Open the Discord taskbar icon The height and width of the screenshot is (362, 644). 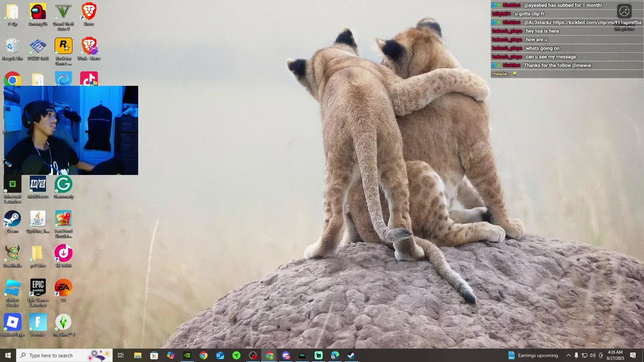pyautogui.click(x=286, y=355)
